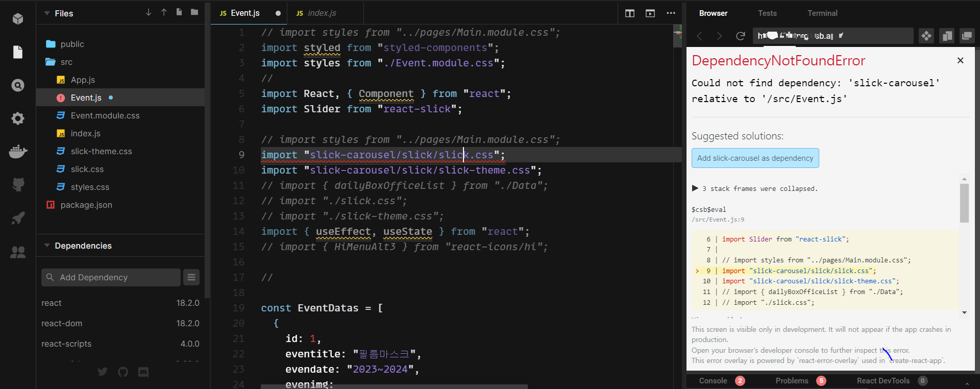Collapse the Dependencies section
Screen dimensions: 980x389
click(x=47, y=246)
